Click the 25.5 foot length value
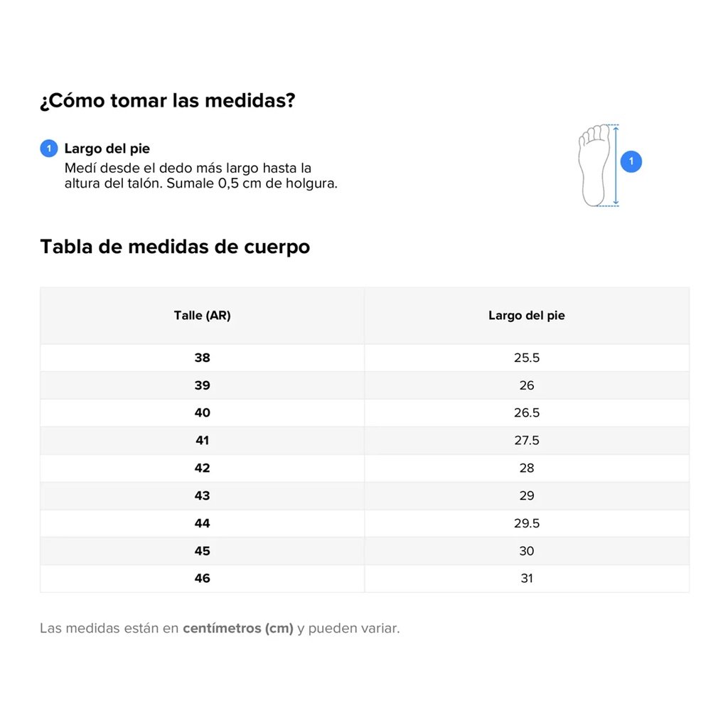 coord(527,358)
